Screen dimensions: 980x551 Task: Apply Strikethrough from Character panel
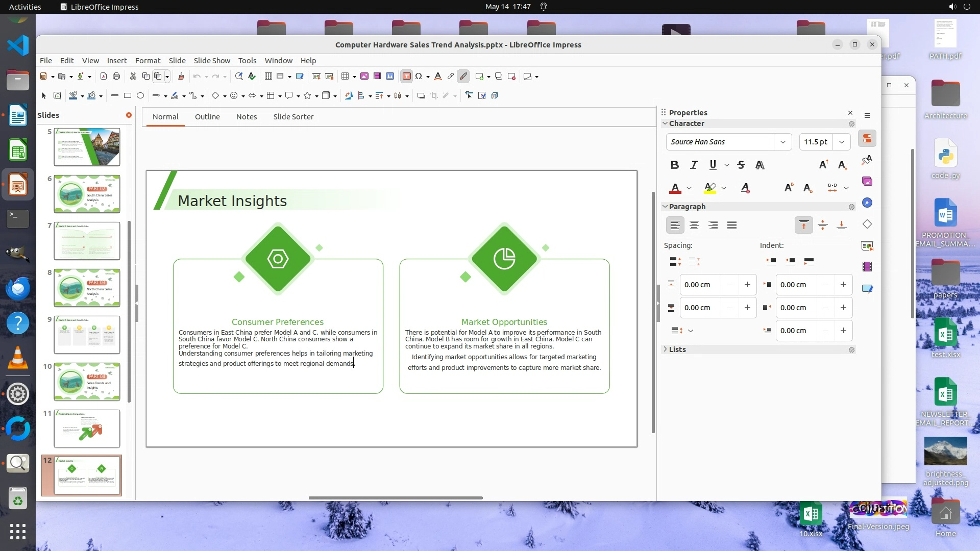tap(741, 165)
